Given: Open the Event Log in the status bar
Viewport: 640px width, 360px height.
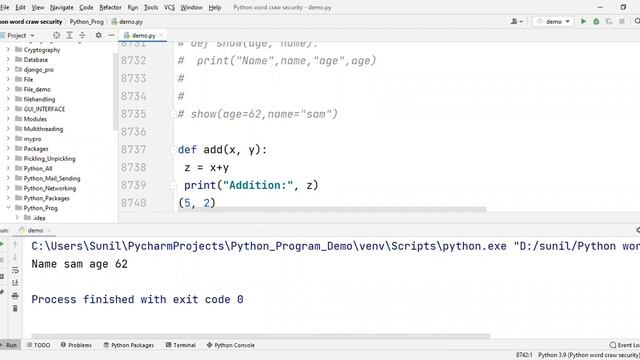Looking at the screenshot, I should [x=624, y=345].
